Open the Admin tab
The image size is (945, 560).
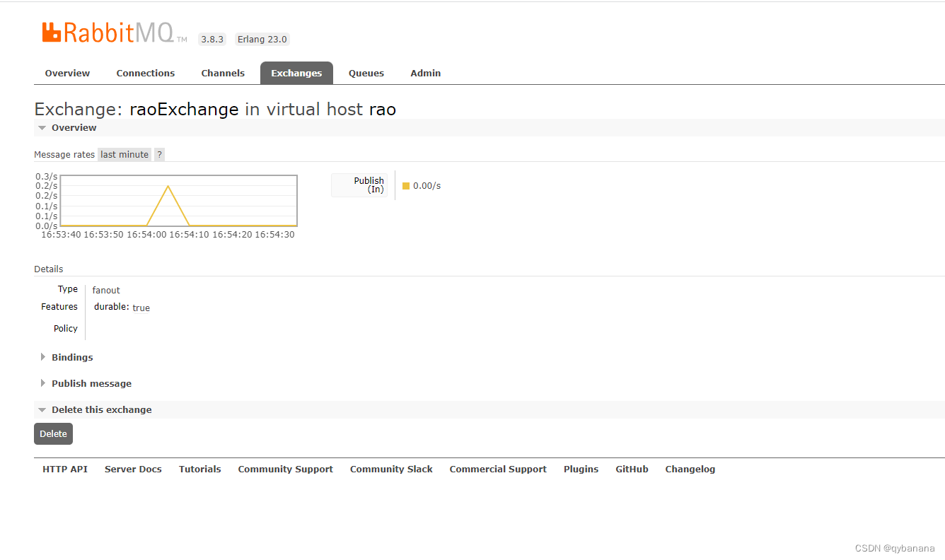pyautogui.click(x=425, y=73)
